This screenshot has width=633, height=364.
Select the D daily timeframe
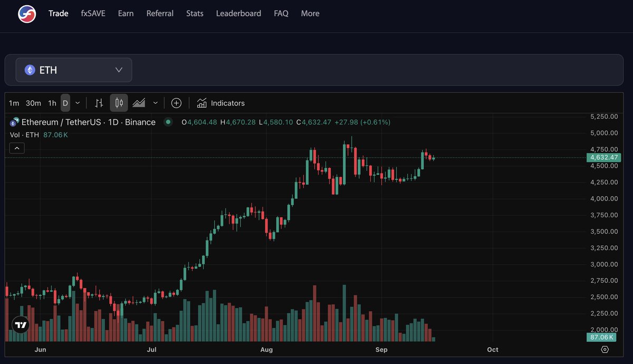pyautogui.click(x=65, y=103)
